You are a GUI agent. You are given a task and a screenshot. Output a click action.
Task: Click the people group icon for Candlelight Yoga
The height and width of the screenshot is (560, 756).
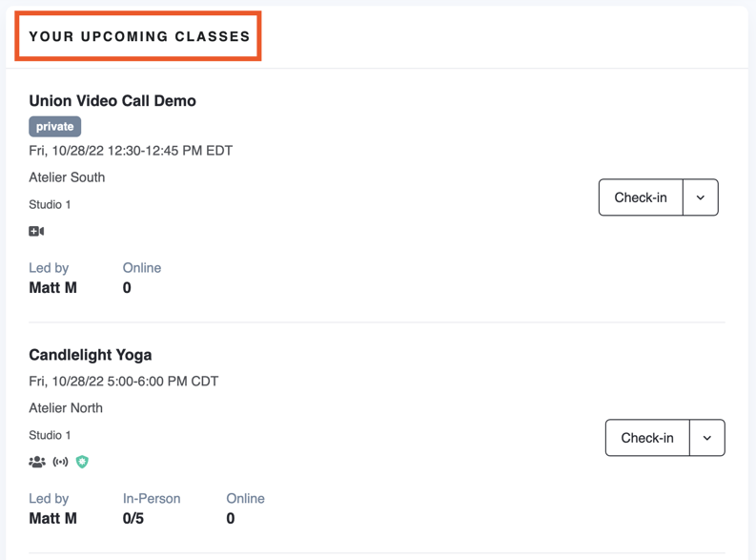click(37, 462)
